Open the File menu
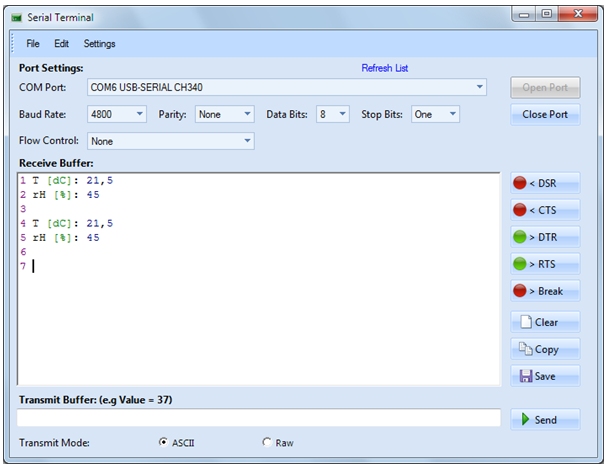 pyautogui.click(x=33, y=44)
